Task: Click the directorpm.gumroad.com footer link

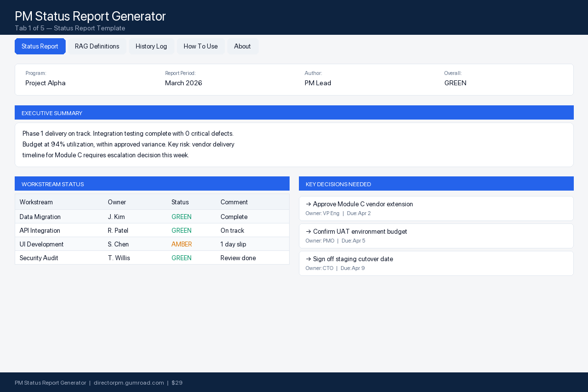Action: (129, 383)
